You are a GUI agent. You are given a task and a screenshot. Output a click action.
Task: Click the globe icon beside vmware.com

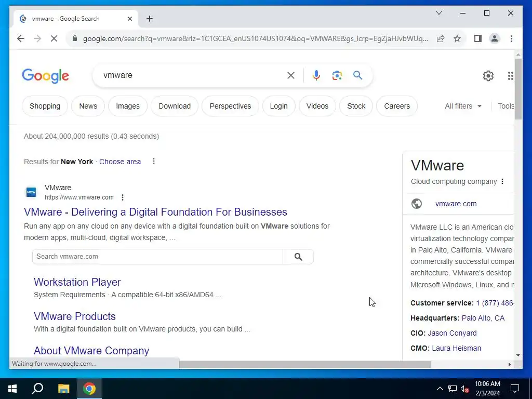pyautogui.click(x=416, y=204)
